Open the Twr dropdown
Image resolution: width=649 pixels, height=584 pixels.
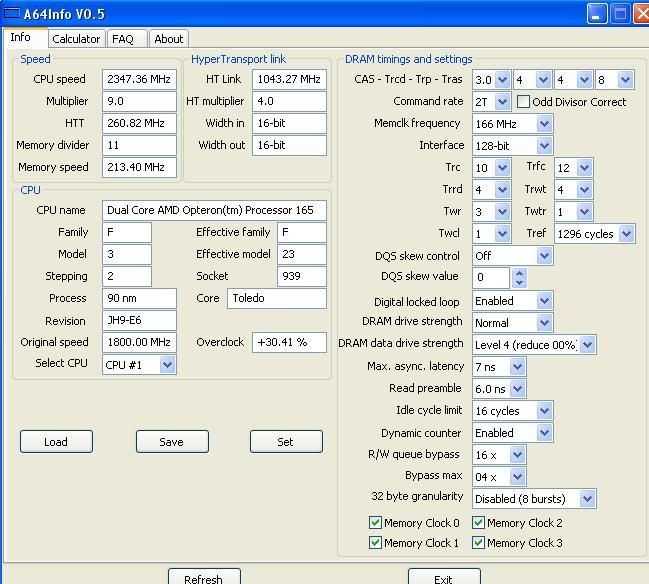[491, 211]
